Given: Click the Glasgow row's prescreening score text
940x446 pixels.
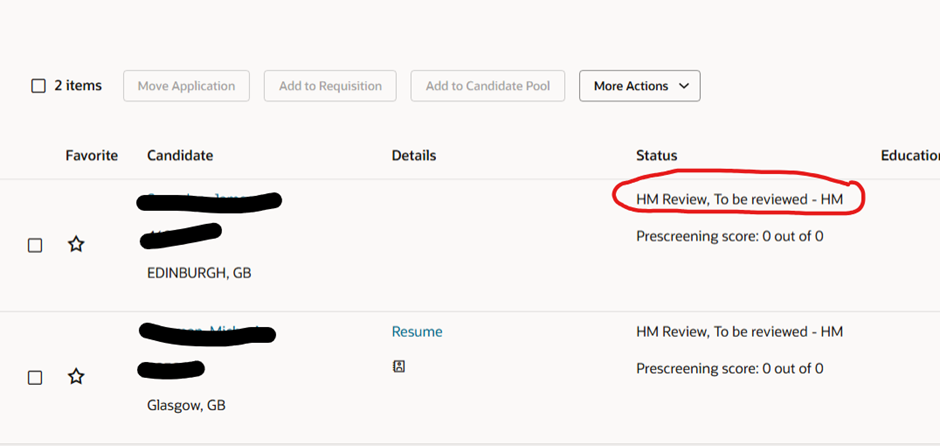Looking at the screenshot, I should pos(730,369).
